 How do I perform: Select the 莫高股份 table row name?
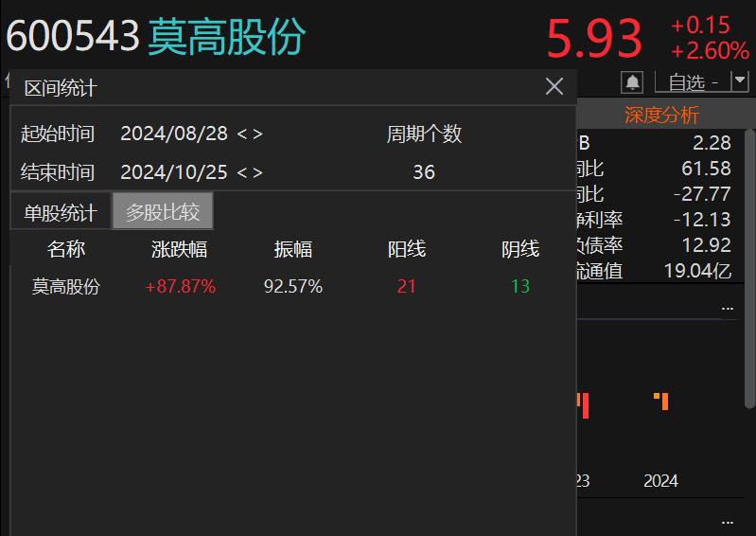tap(66, 287)
